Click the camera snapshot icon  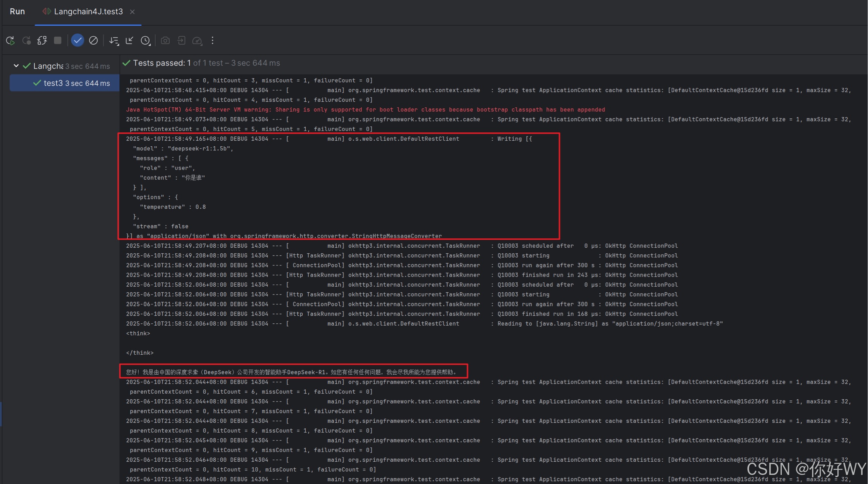(x=165, y=40)
